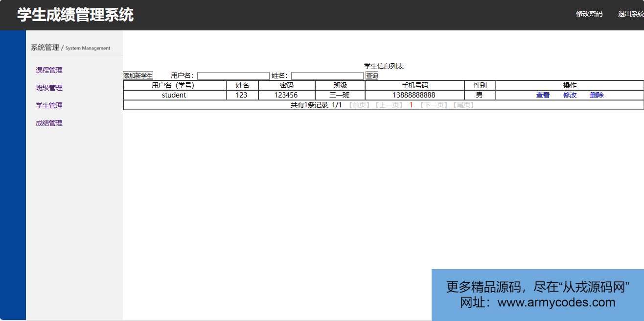Click the 用户名（学号） column header
This screenshot has width=644, height=321.
pyautogui.click(x=174, y=85)
